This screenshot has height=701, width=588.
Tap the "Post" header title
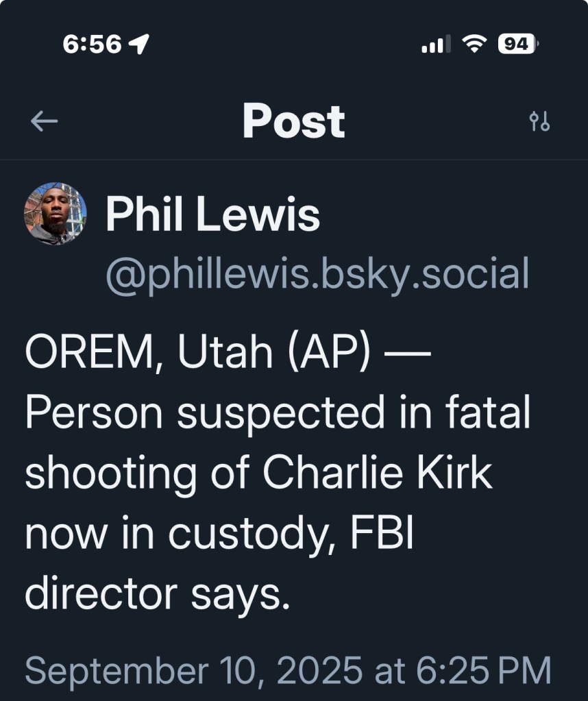coord(293,121)
